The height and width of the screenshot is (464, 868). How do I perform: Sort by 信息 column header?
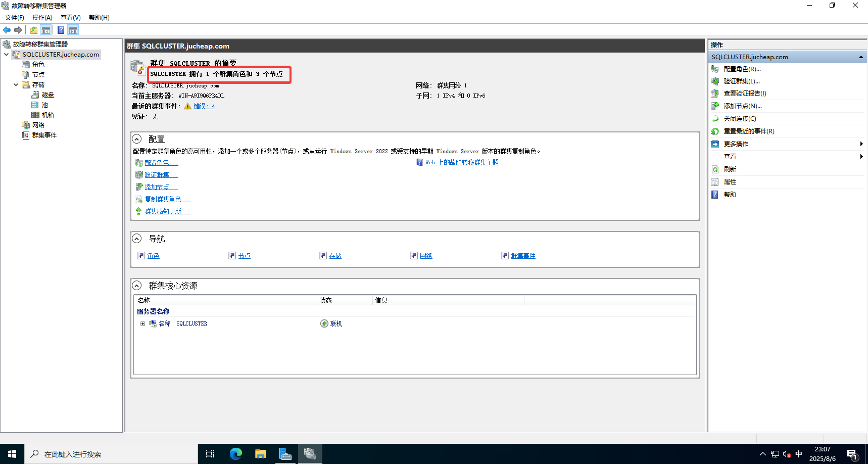449,300
